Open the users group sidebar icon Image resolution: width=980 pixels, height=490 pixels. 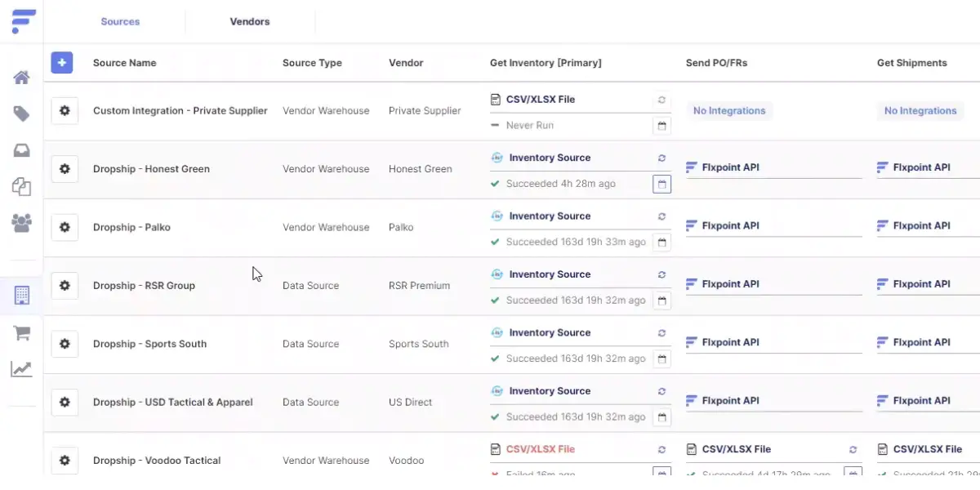point(21,222)
